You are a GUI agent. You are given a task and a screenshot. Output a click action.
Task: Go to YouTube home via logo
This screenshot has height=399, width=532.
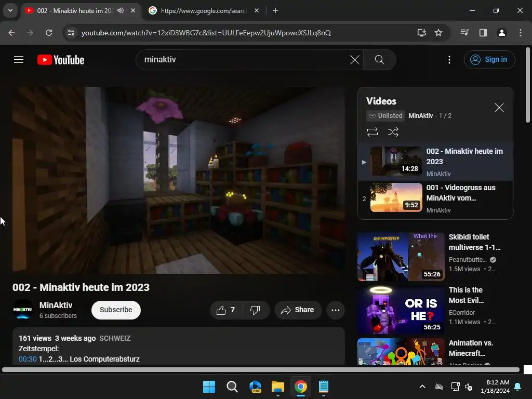pyautogui.click(x=61, y=60)
